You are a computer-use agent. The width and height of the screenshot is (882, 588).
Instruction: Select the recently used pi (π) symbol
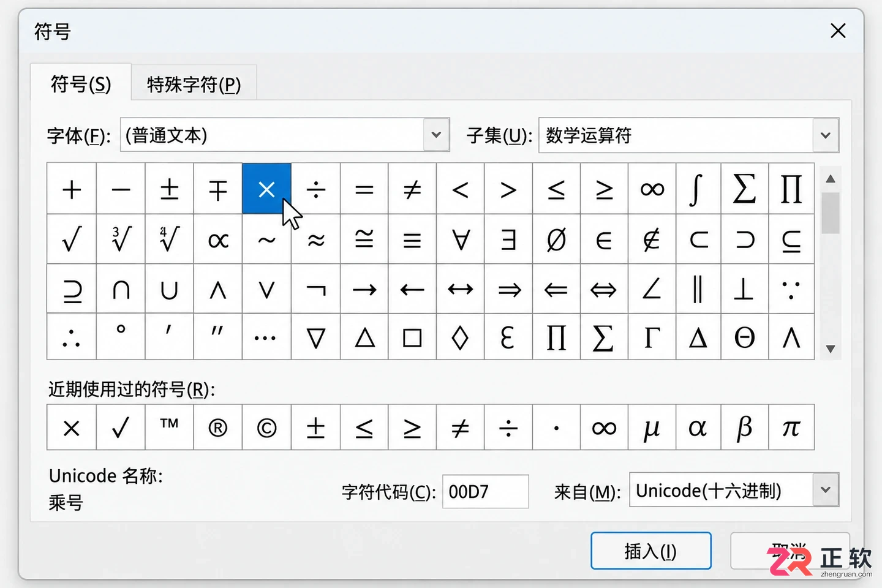pos(791,427)
